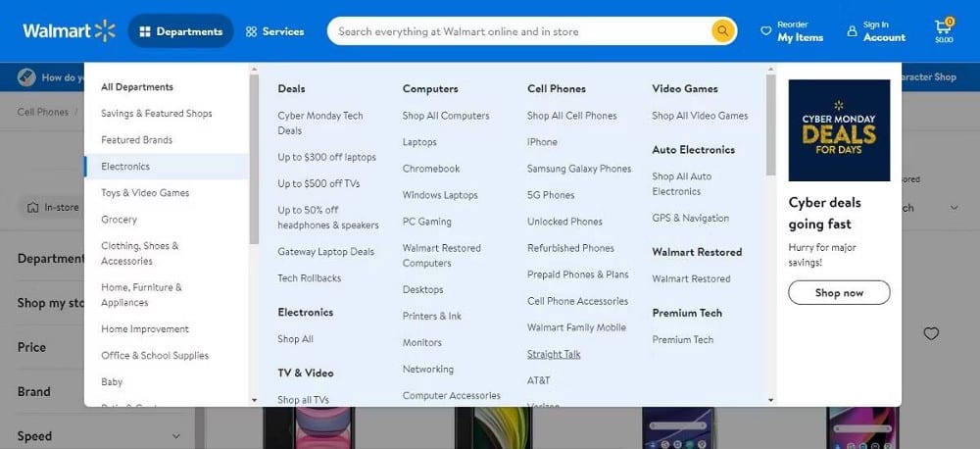
Task: Click the yellow search magnifier icon
Action: pos(723,31)
